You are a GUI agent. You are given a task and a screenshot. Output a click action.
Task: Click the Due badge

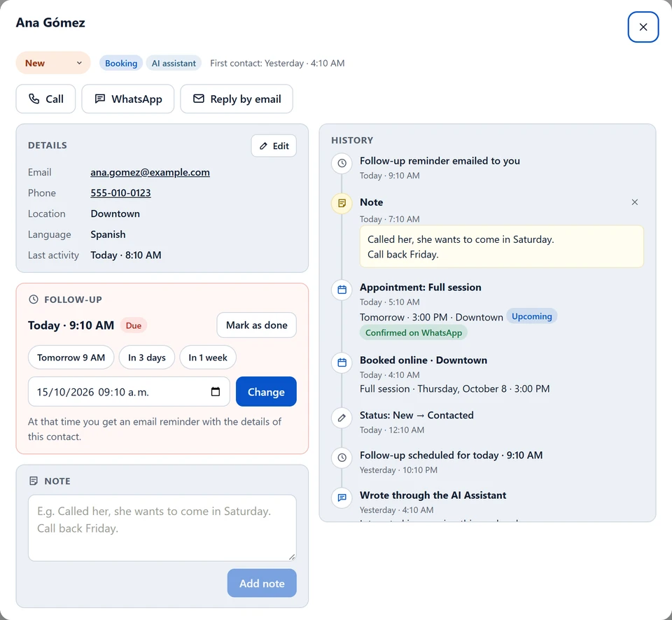pos(133,325)
